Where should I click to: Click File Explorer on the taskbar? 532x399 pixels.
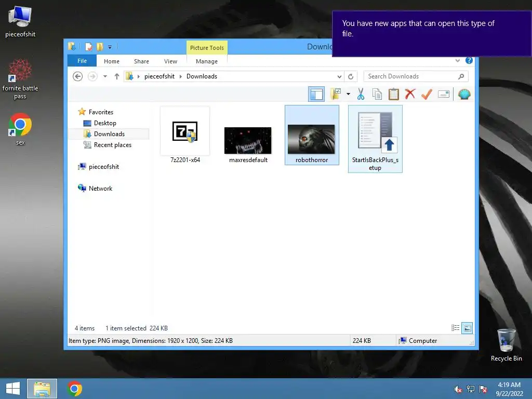(x=42, y=389)
